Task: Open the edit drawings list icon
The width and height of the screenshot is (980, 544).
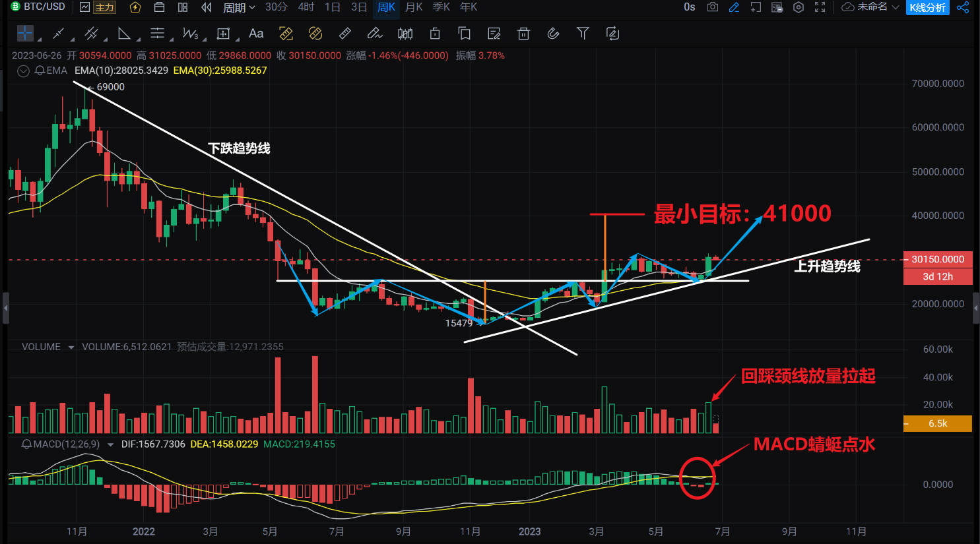Action: (494, 33)
